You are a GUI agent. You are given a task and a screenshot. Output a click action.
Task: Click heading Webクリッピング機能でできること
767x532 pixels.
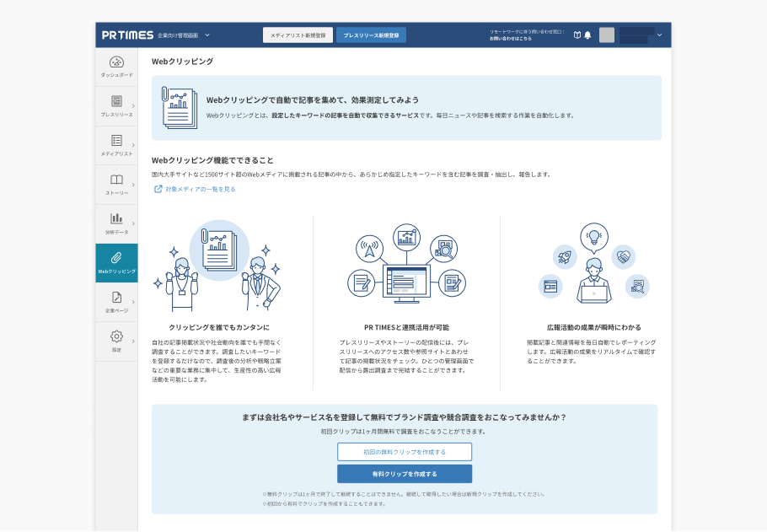click(212, 160)
